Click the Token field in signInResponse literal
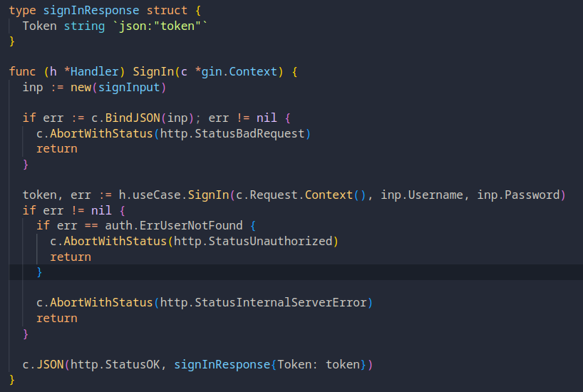Screen dimensions: 583x392 [294, 364]
